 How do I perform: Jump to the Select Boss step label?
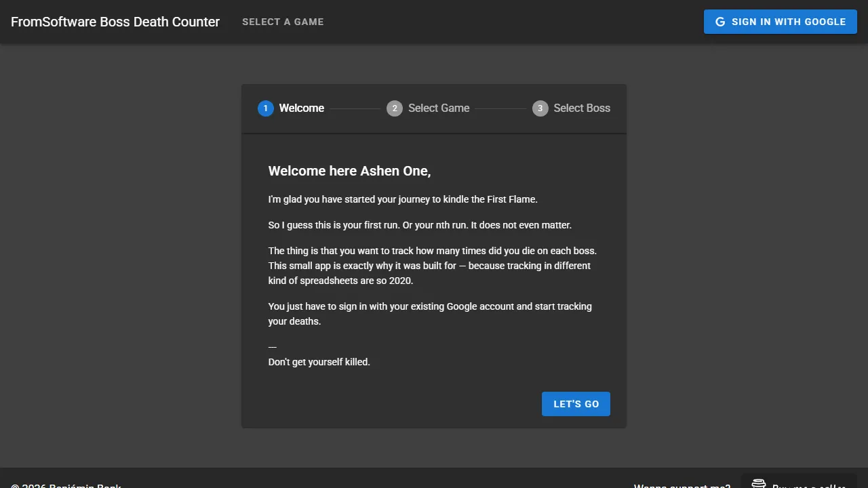tap(582, 108)
